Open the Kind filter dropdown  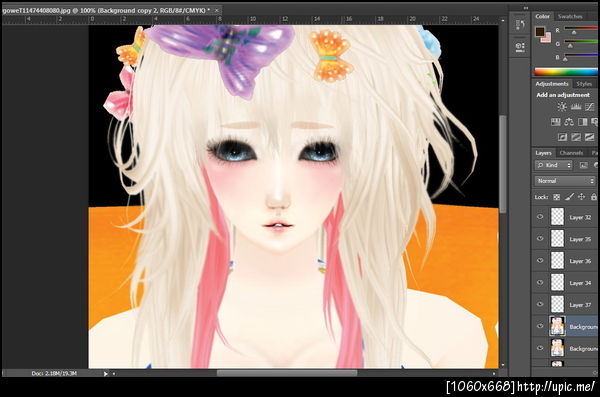coord(553,165)
